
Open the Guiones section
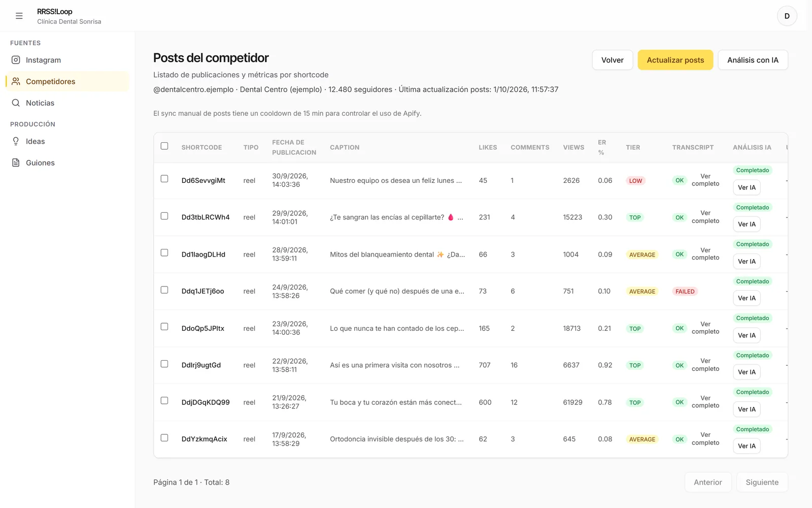67,163
